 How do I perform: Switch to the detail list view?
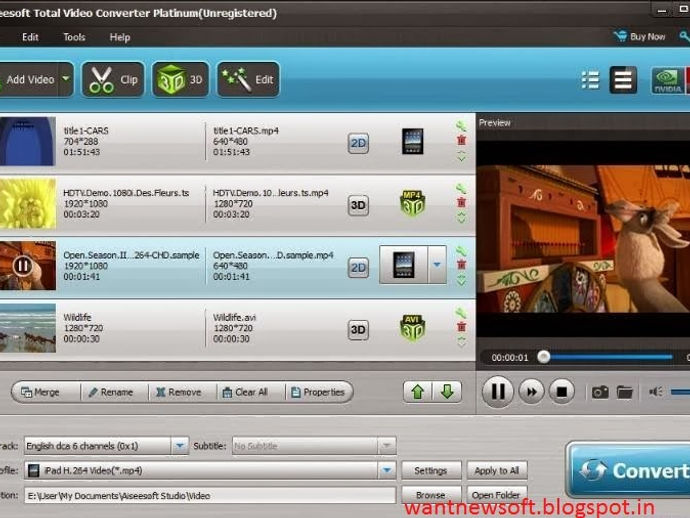[x=623, y=80]
